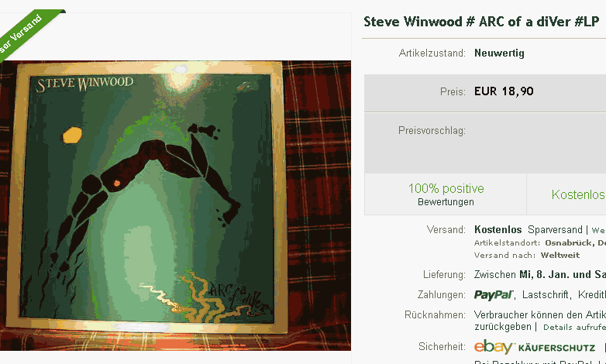Click the 'KÄUFERSCHUTZ' buyer protection text
606x364 pixels.
[x=556, y=348]
